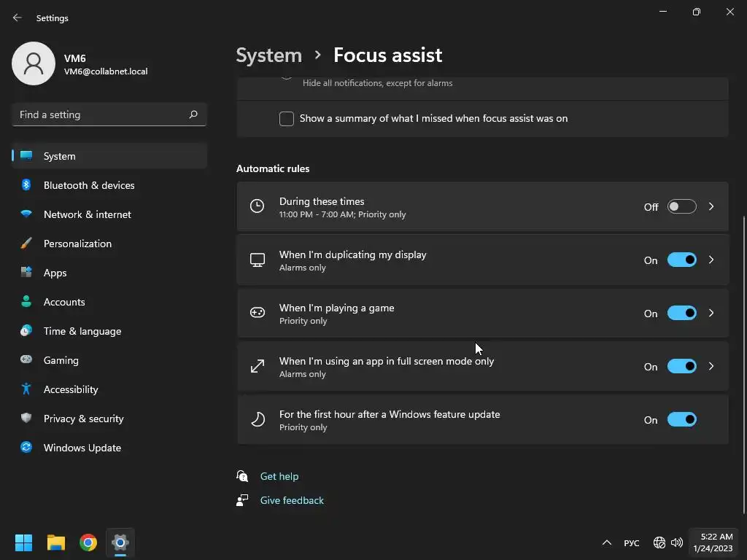This screenshot has height=560, width=747.
Task: Open the Start menu Windows logo
Action: click(x=23, y=542)
